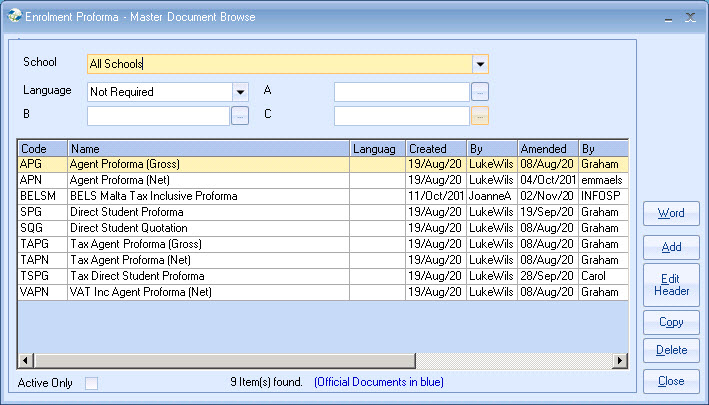The height and width of the screenshot is (405, 709).
Task: Click the horizontal scrollbar left arrow
Action: [x=25, y=360]
